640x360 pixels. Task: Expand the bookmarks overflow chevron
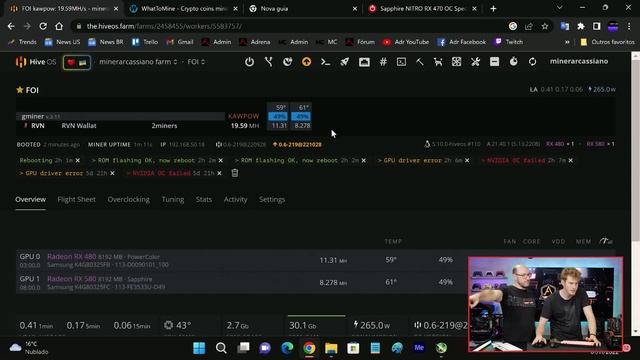(x=567, y=42)
